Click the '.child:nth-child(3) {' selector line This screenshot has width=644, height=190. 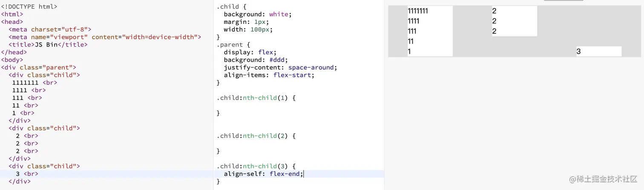256,166
